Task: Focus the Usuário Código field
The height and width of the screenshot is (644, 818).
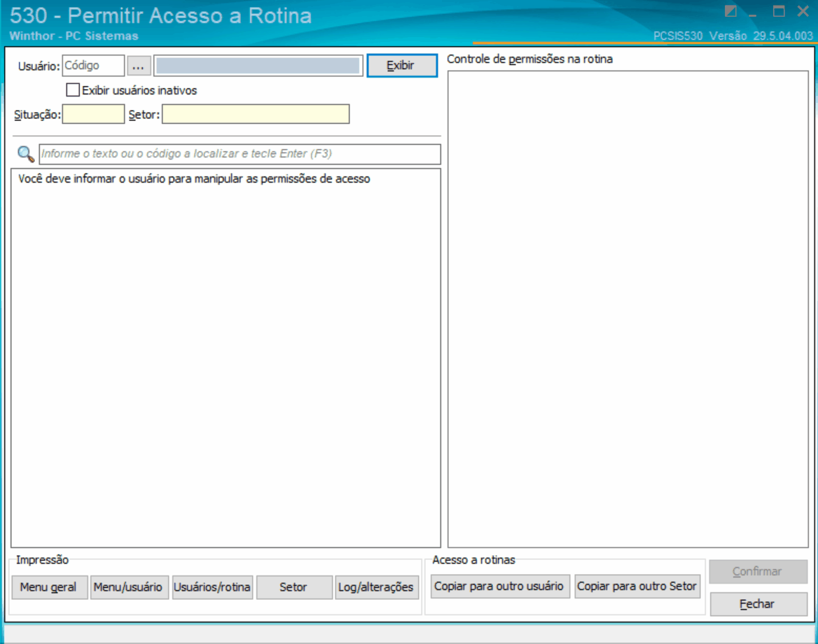Action: (93, 66)
